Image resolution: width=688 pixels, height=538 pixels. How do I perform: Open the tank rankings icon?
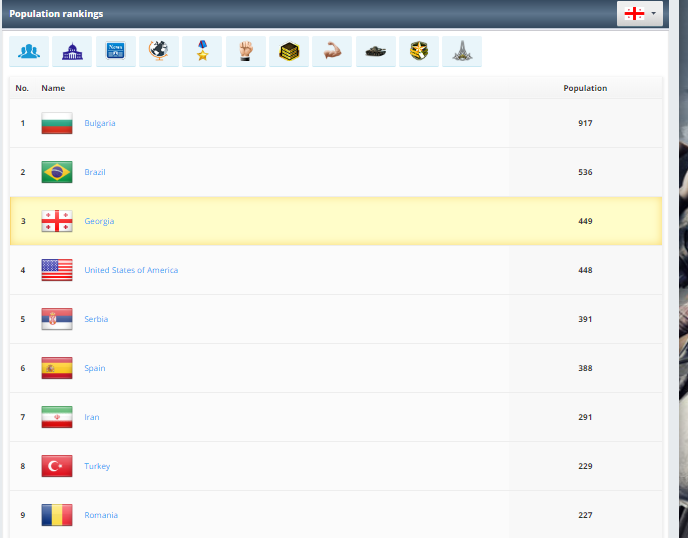(376, 51)
